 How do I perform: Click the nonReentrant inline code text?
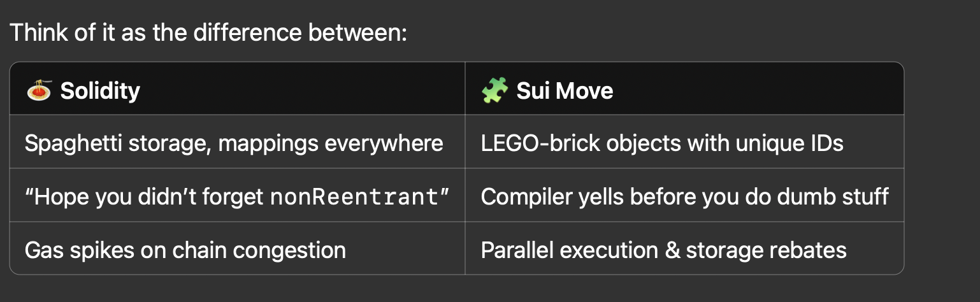pos(355,197)
